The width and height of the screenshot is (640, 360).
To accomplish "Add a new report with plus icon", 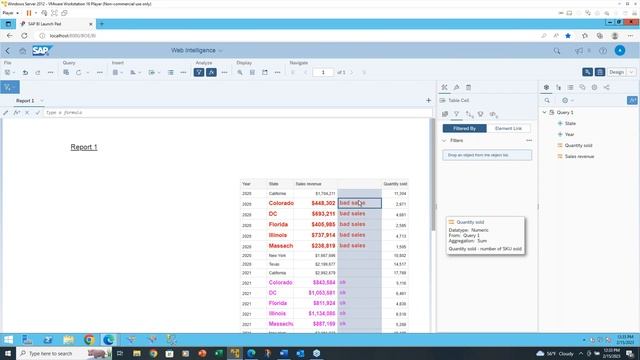I will tap(428, 100).
